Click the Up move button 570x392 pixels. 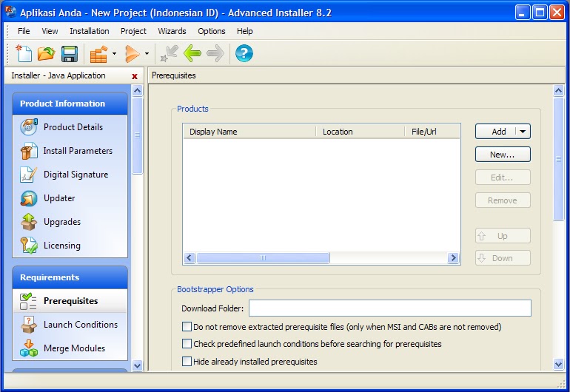[503, 236]
